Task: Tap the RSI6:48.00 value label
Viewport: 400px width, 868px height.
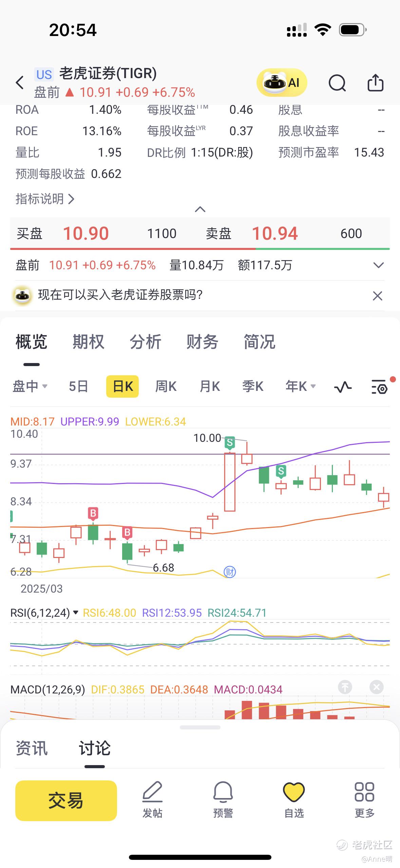Action: click(109, 613)
